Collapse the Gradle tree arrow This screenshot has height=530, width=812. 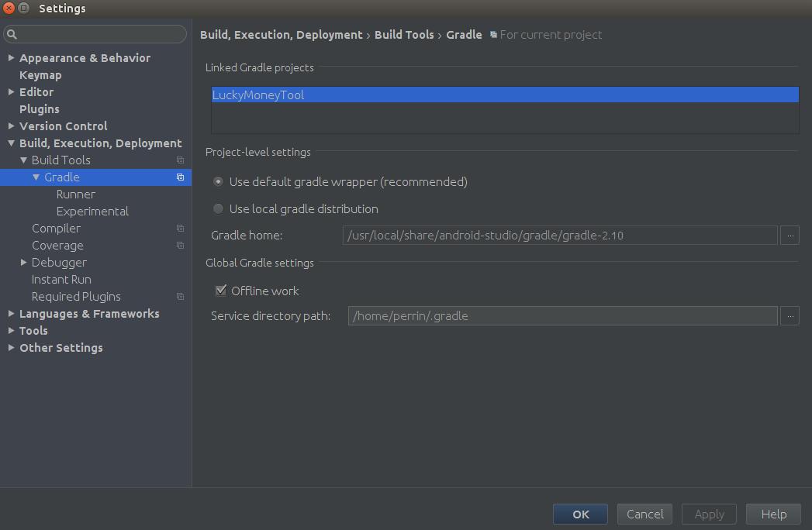coord(36,177)
